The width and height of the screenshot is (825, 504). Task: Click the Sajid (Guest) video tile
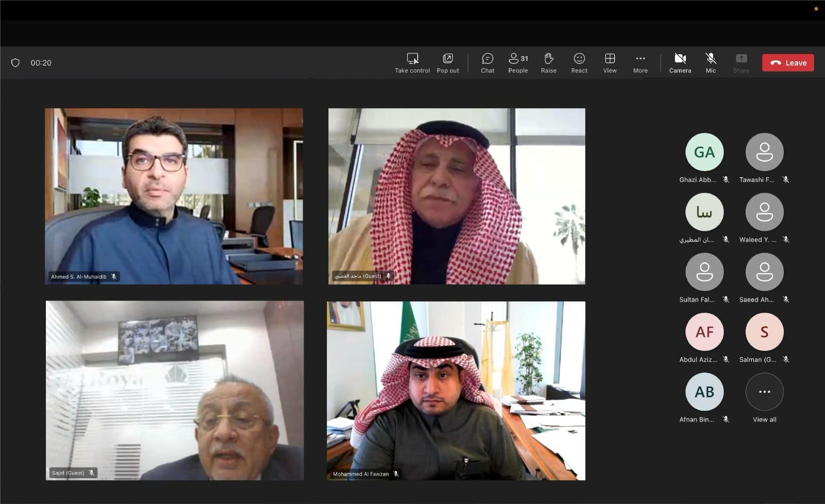coord(174,391)
